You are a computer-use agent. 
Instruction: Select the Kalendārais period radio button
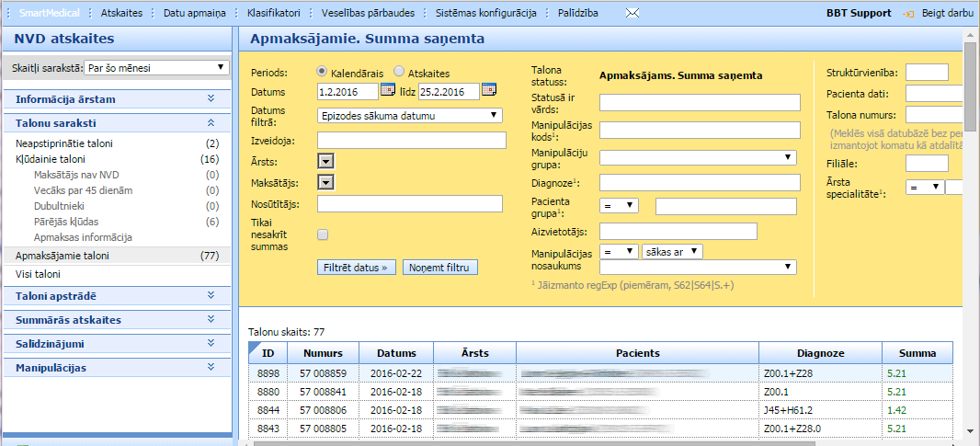point(322,71)
